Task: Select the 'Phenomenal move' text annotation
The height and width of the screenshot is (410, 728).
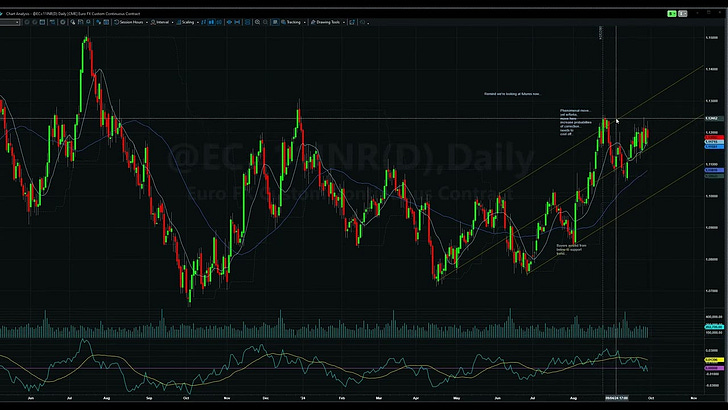Action: tap(576, 122)
